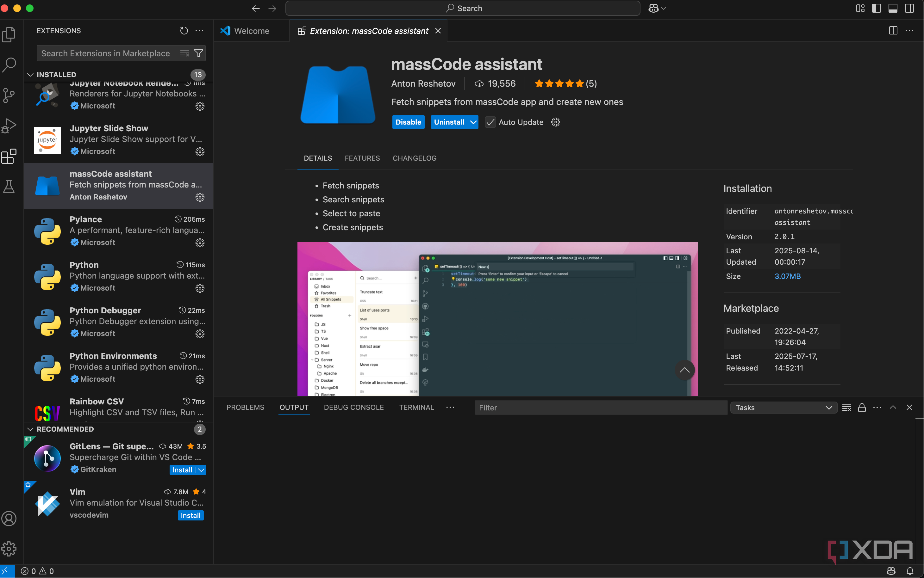Install the Vim extension

(x=190, y=515)
